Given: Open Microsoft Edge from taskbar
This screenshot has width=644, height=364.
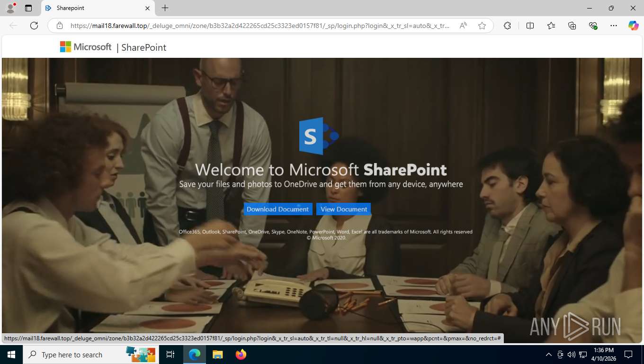Looking at the screenshot, I should pyautogui.click(x=195, y=355).
